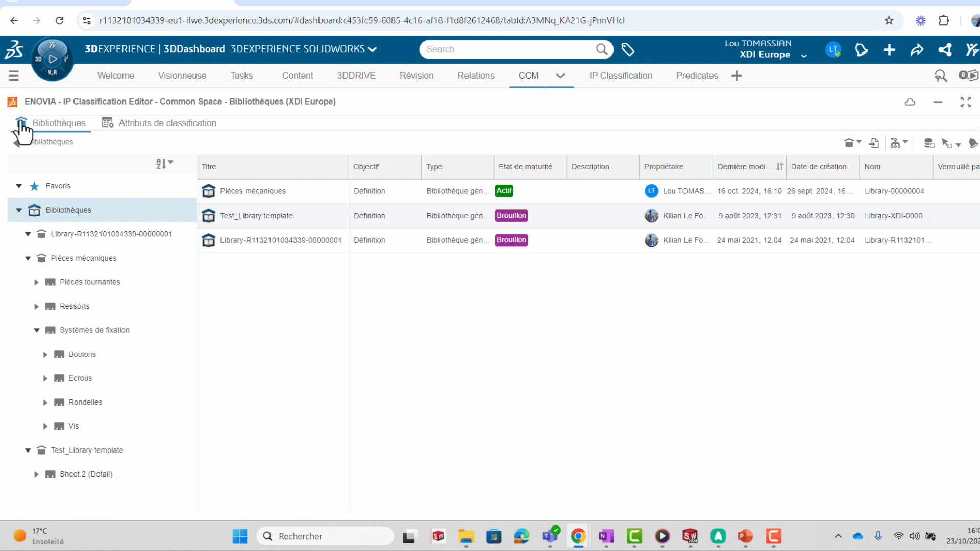This screenshot has width=980, height=551.
Task: Click the share arrow icon in the top bar
Action: click(x=917, y=49)
